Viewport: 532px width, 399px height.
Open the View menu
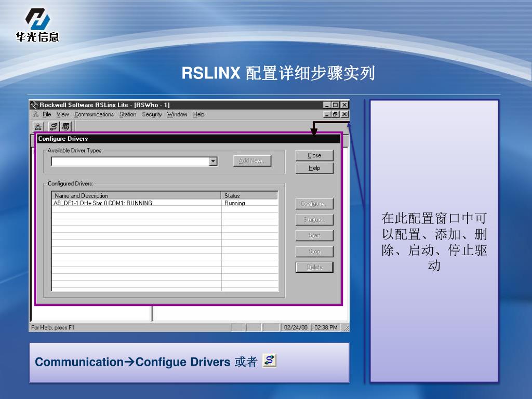click(62, 114)
